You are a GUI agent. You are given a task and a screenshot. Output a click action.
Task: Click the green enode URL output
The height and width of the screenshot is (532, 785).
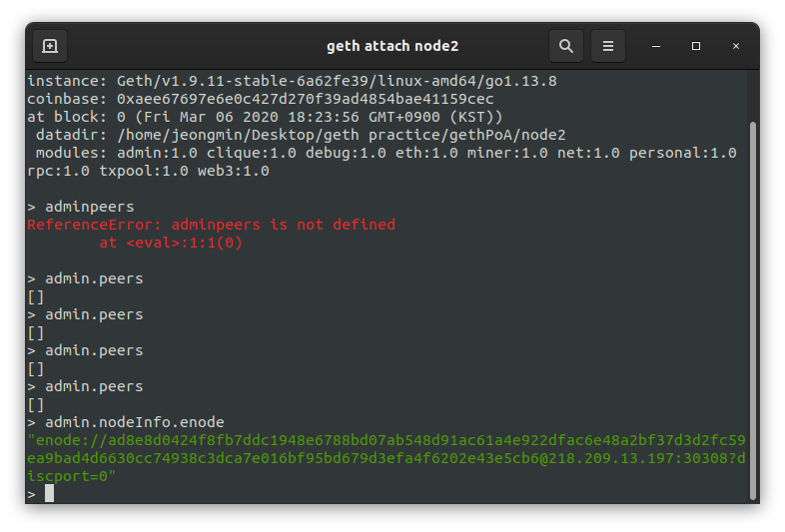(x=387, y=458)
